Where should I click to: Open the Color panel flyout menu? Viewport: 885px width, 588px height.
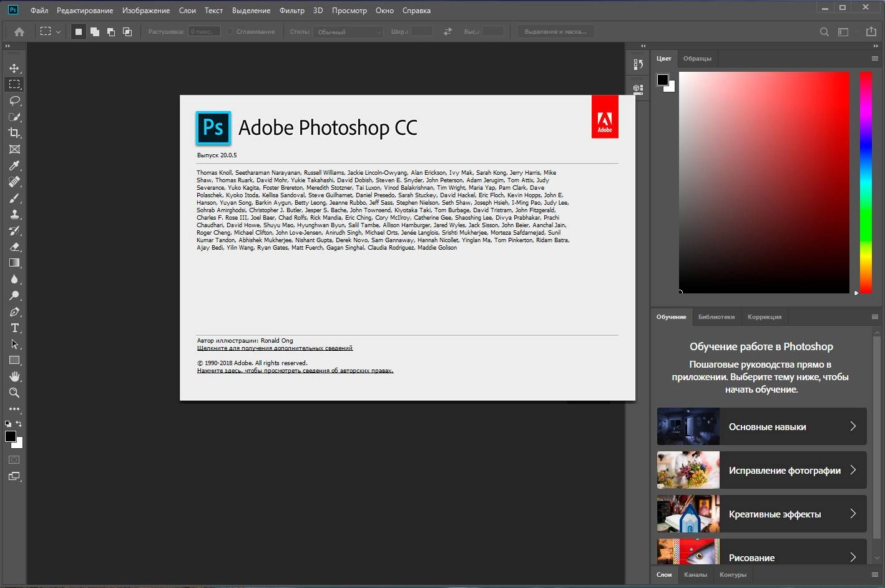pos(875,58)
